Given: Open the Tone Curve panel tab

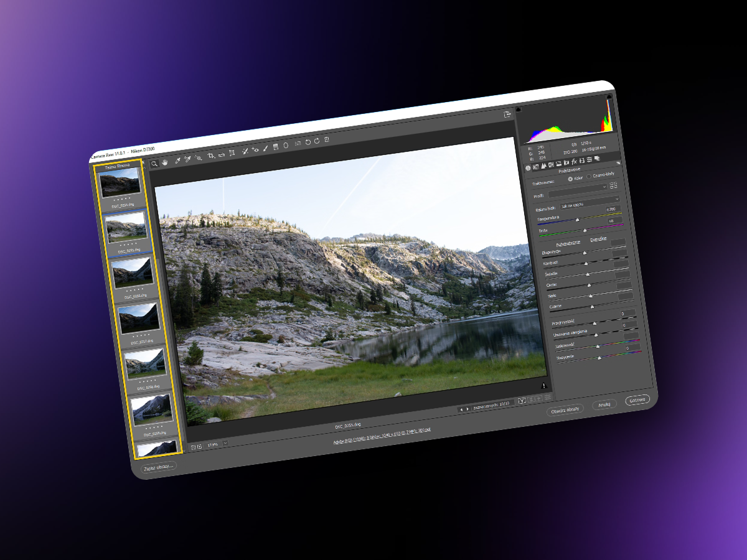Looking at the screenshot, I should (x=535, y=167).
